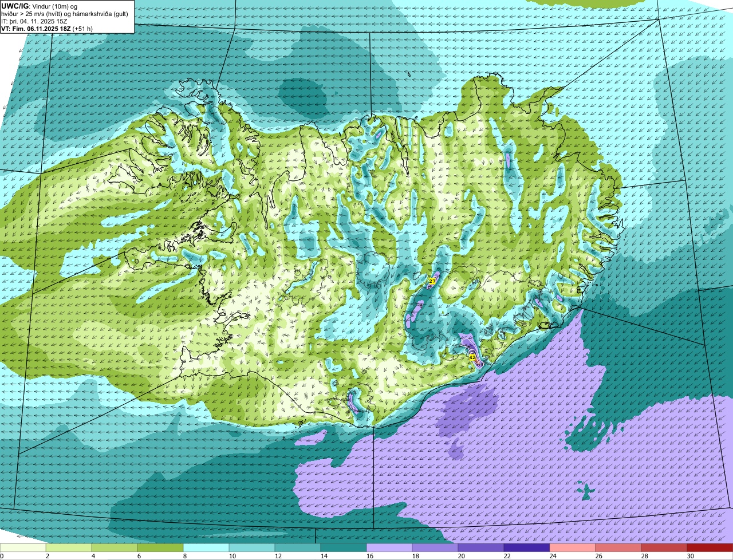Select the pink 24–26 legend swatch
This screenshot has height=560, width=733.
[x=573, y=547]
